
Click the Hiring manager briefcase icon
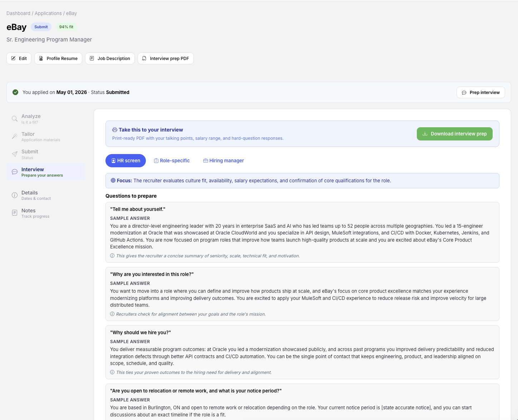pyautogui.click(x=206, y=161)
